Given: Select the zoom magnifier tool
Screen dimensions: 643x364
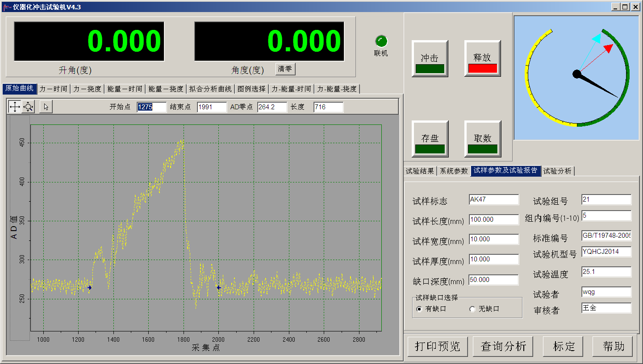Looking at the screenshot, I should click(28, 107).
